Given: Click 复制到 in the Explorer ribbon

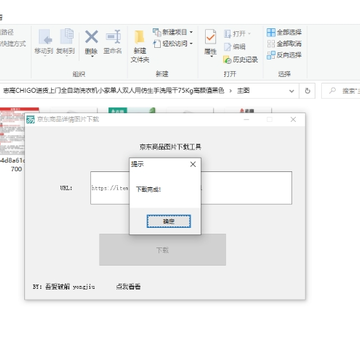Looking at the screenshot, I should (66, 42).
